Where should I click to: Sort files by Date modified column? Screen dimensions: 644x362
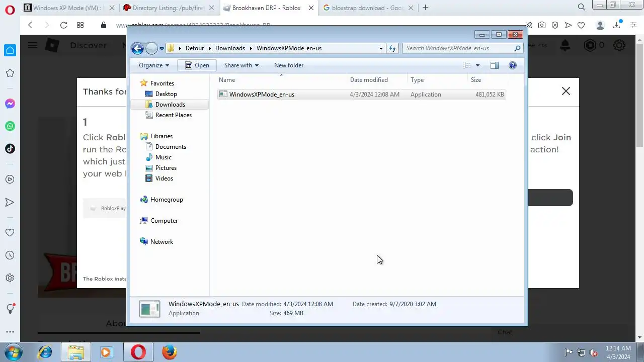click(x=377, y=80)
